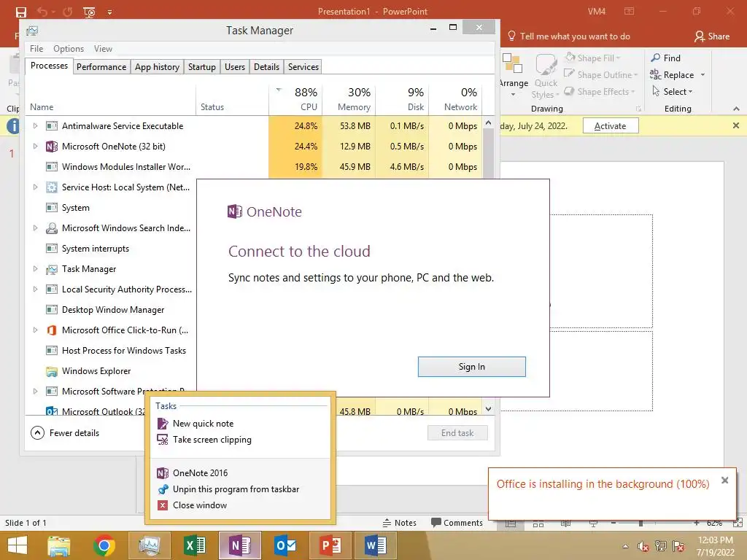The width and height of the screenshot is (747, 560).
Task: Click the Share button in PowerPoint
Action: [x=712, y=36]
